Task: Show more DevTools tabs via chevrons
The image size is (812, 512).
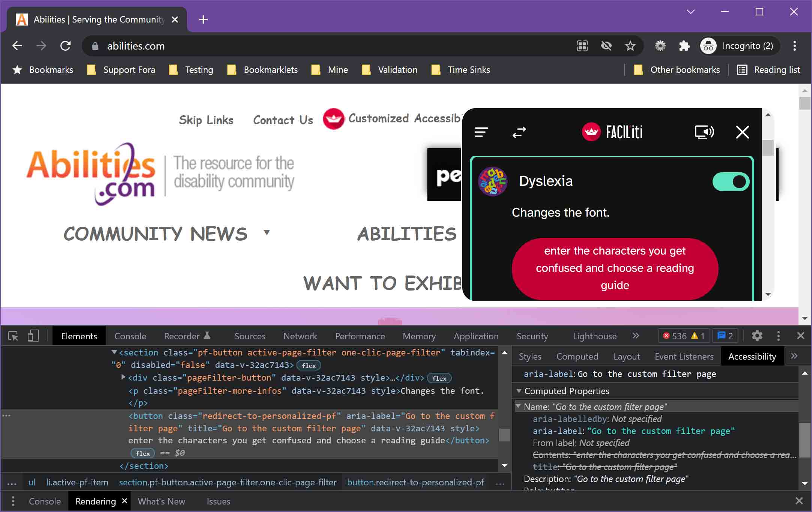Action: 636,336
